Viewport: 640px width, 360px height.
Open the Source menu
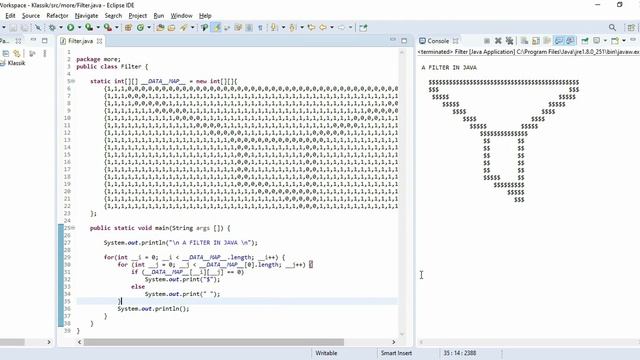click(x=31, y=16)
